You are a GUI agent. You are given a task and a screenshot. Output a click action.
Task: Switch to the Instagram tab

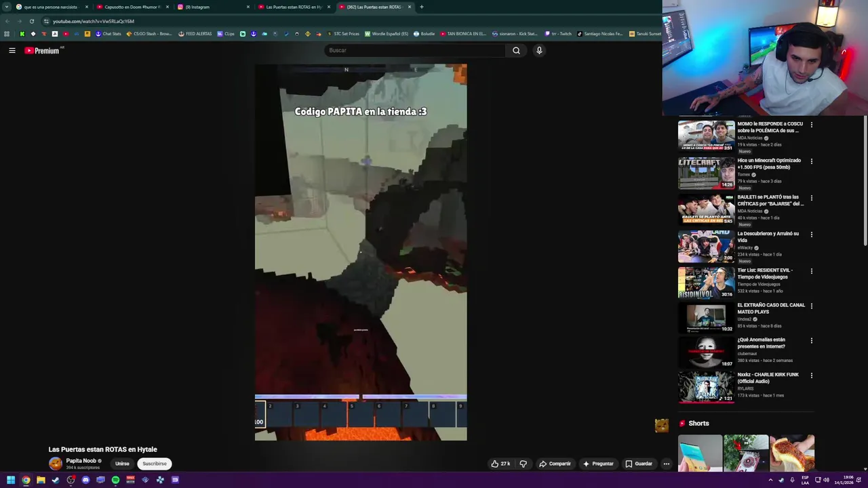coord(213,7)
